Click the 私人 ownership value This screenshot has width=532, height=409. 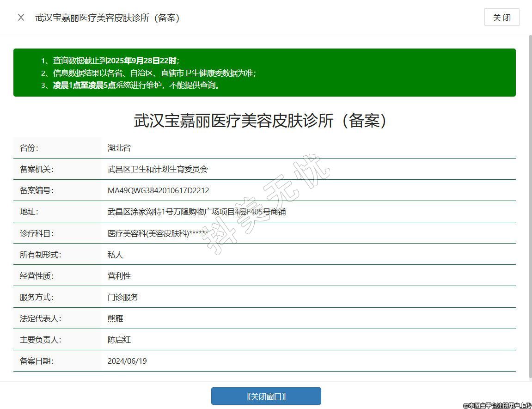pos(116,255)
